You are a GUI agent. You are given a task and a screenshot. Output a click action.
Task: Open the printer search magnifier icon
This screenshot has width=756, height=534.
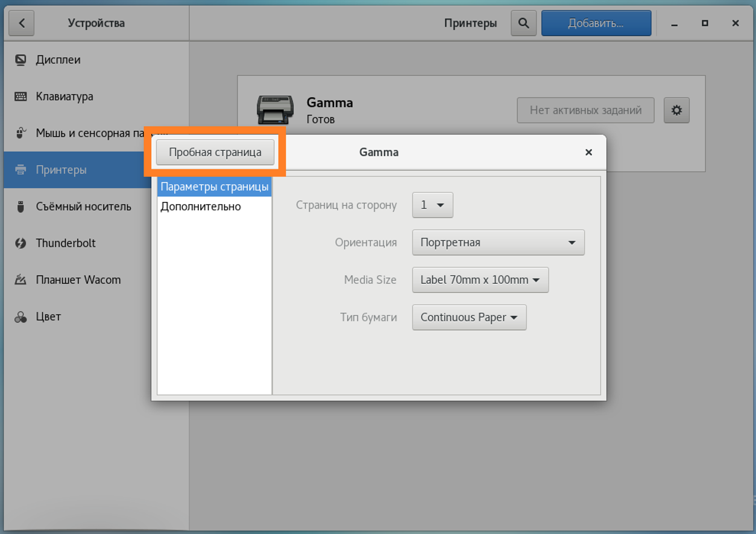point(523,24)
